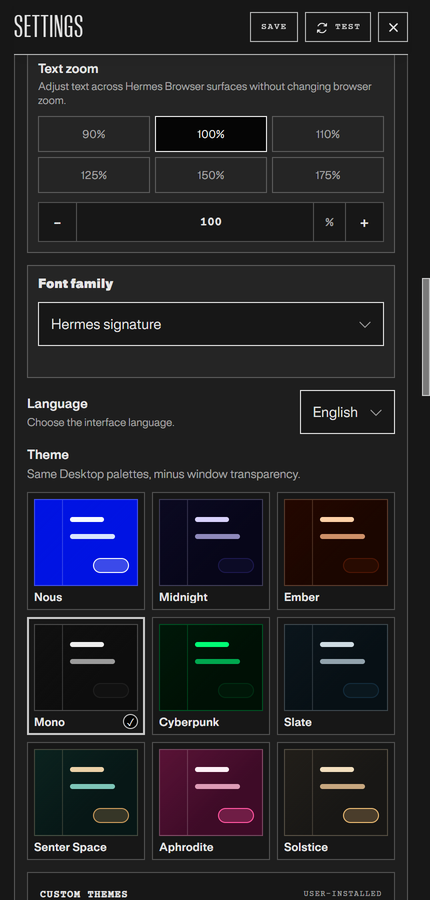Image resolution: width=430 pixels, height=900 pixels.
Task: Set text zoom to 90%
Action: point(94,134)
